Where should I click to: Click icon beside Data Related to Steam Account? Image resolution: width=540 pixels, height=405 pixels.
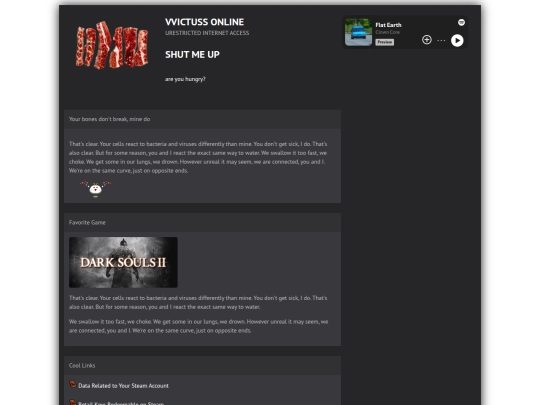click(x=72, y=384)
